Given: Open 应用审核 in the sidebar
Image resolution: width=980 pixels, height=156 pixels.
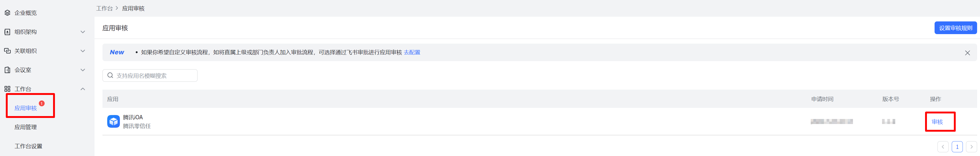Looking at the screenshot, I should 26,108.
